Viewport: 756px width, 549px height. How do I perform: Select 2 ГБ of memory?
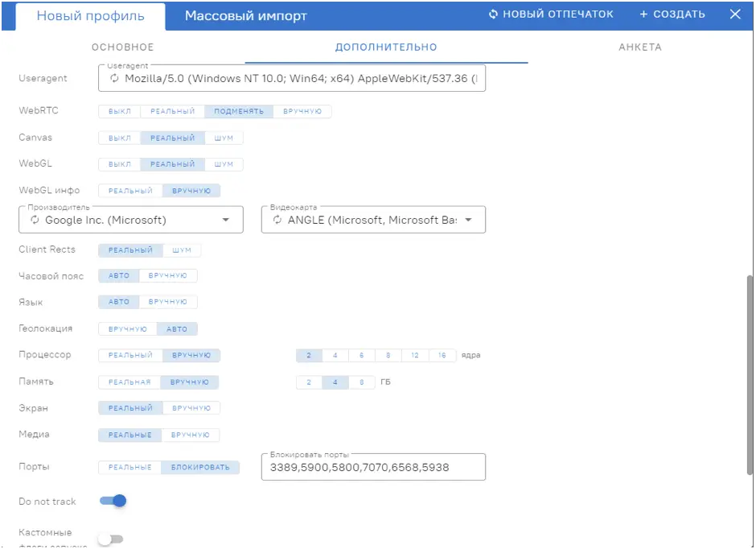point(308,382)
